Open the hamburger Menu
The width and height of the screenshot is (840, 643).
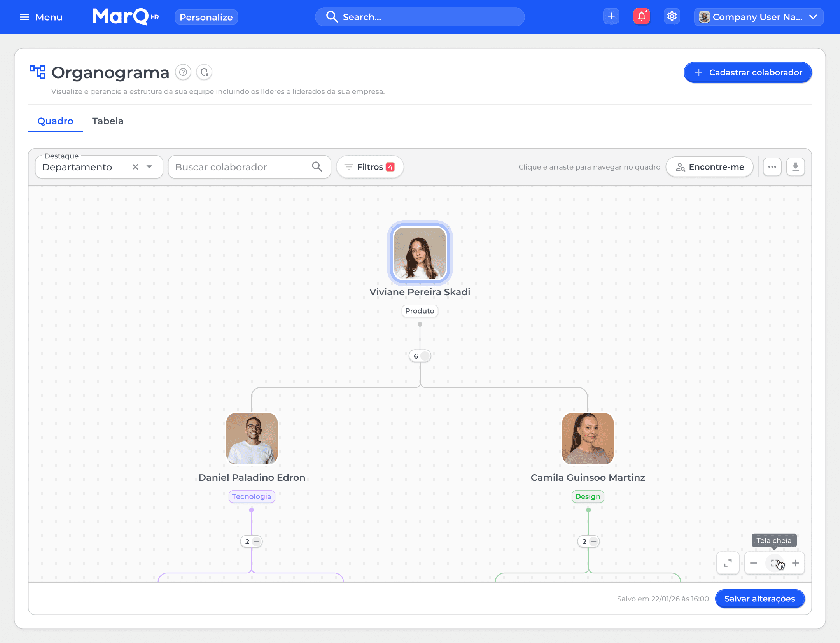pyautogui.click(x=41, y=17)
